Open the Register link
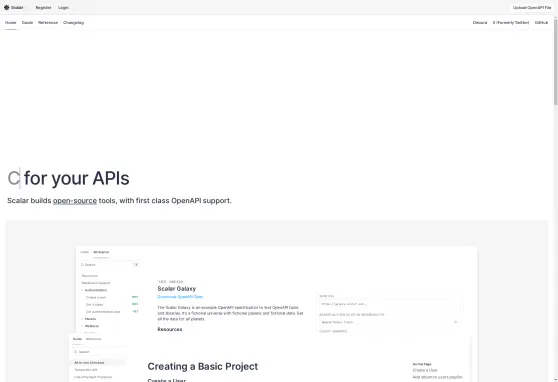 point(43,7)
